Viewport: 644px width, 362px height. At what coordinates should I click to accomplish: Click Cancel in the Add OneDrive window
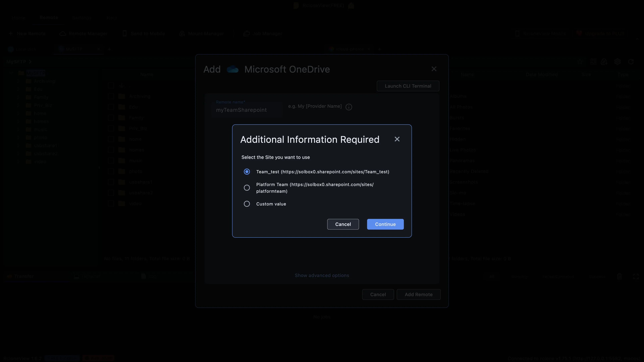click(378, 294)
